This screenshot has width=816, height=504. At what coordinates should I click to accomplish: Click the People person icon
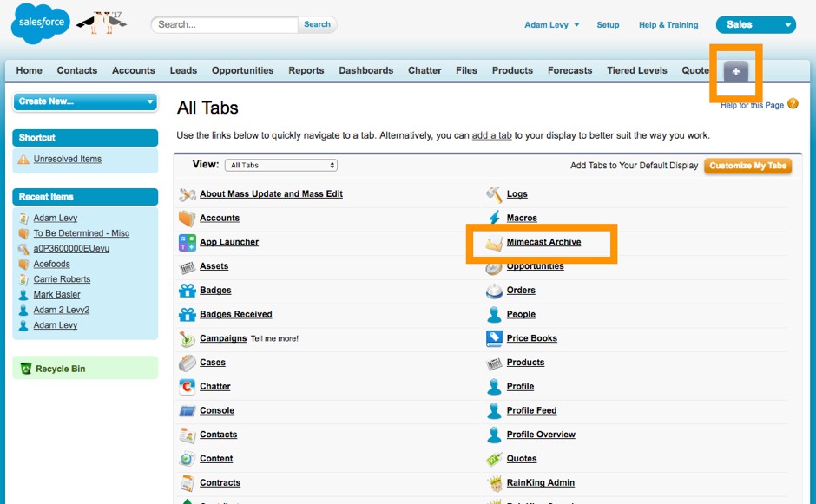click(495, 314)
